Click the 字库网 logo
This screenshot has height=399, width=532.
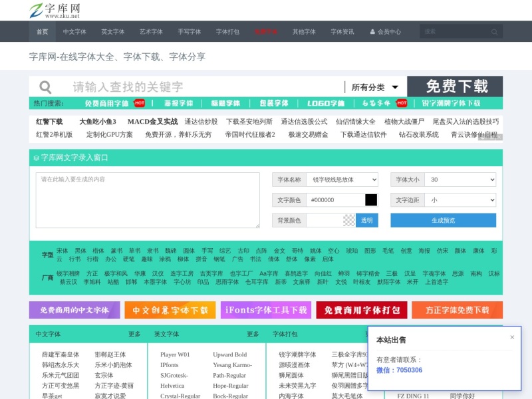(x=55, y=10)
